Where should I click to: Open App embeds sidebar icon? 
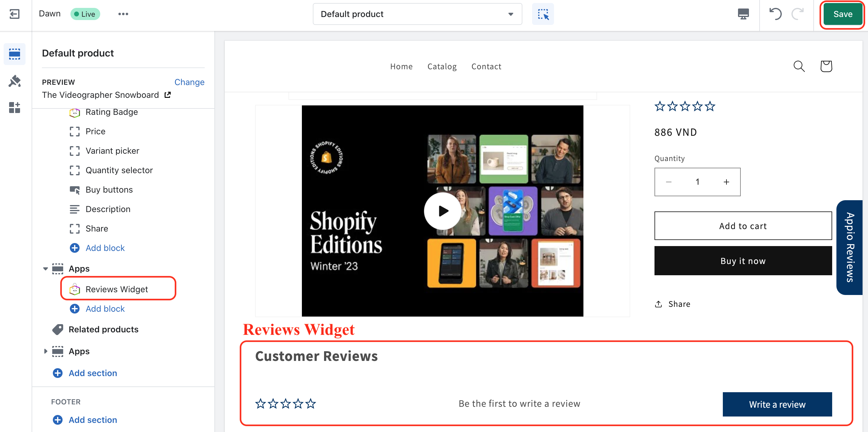(x=15, y=108)
